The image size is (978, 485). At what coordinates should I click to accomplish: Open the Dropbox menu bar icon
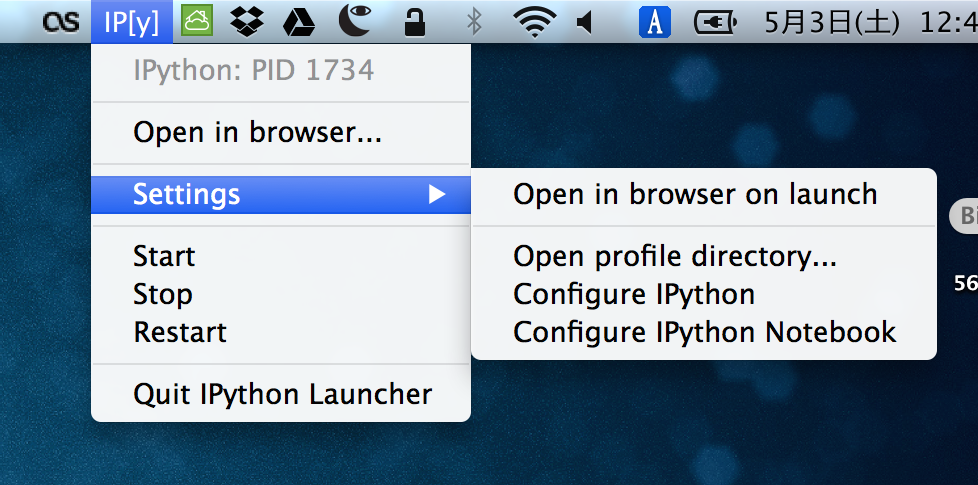[247, 21]
